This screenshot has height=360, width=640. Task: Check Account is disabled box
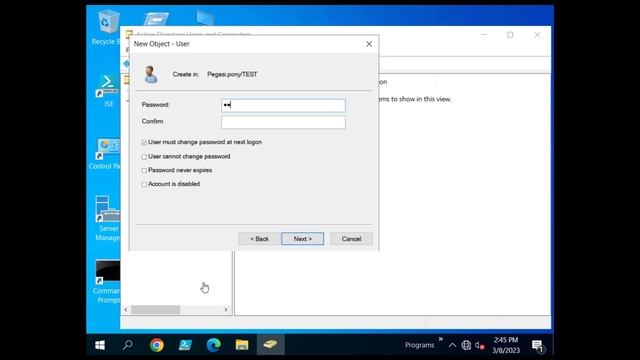pos(144,184)
